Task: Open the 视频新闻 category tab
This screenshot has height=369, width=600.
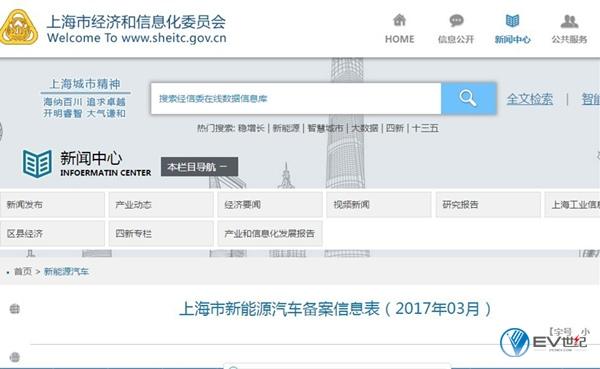Action: point(379,204)
